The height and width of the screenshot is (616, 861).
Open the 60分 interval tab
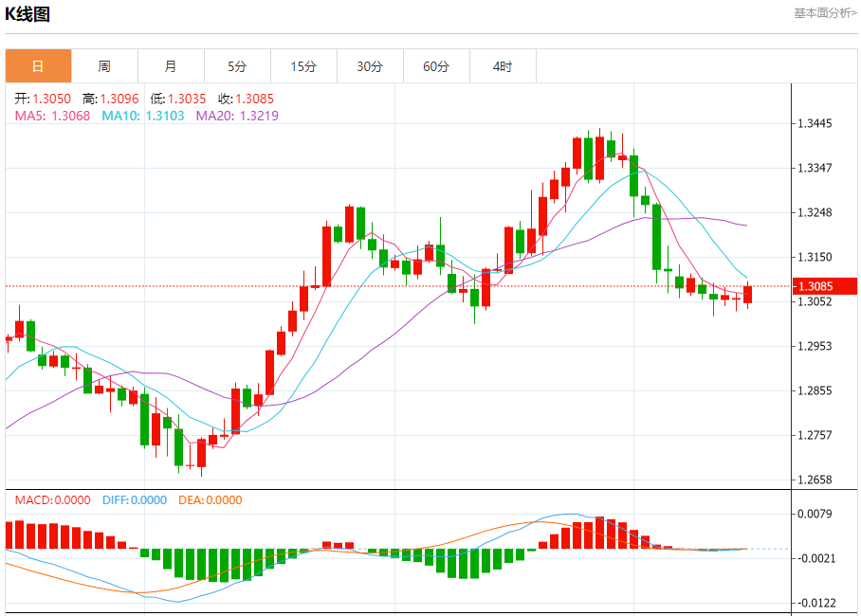[x=436, y=66]
